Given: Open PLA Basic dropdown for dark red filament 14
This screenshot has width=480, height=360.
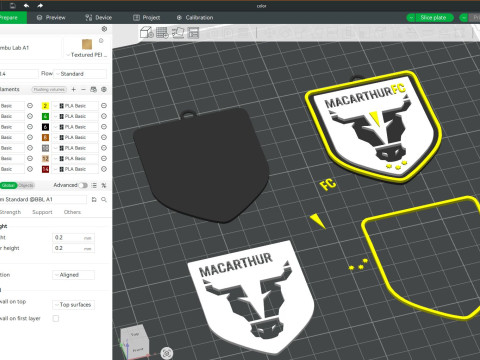Looking at the screenshot, I should (x=75, y=169).
